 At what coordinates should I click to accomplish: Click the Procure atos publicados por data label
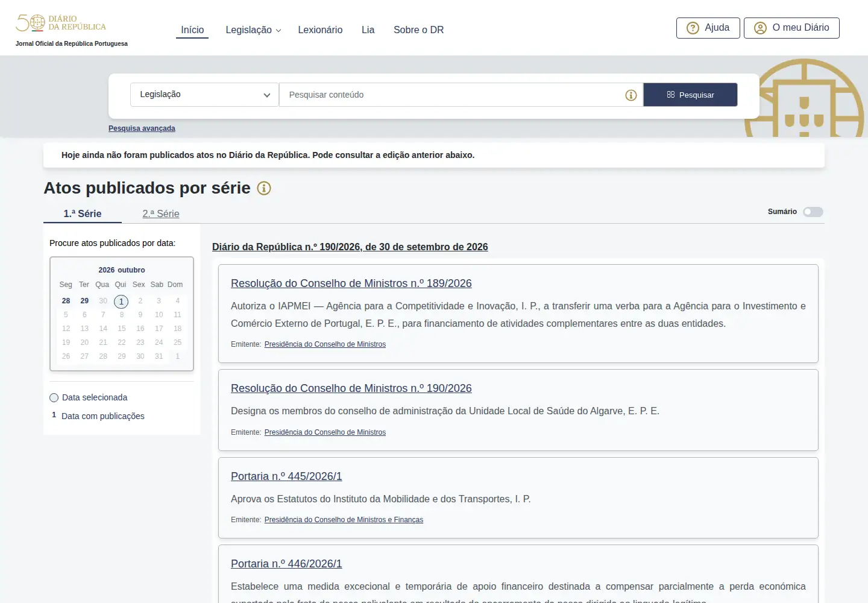pyautogui.click(x=112, y=243)
